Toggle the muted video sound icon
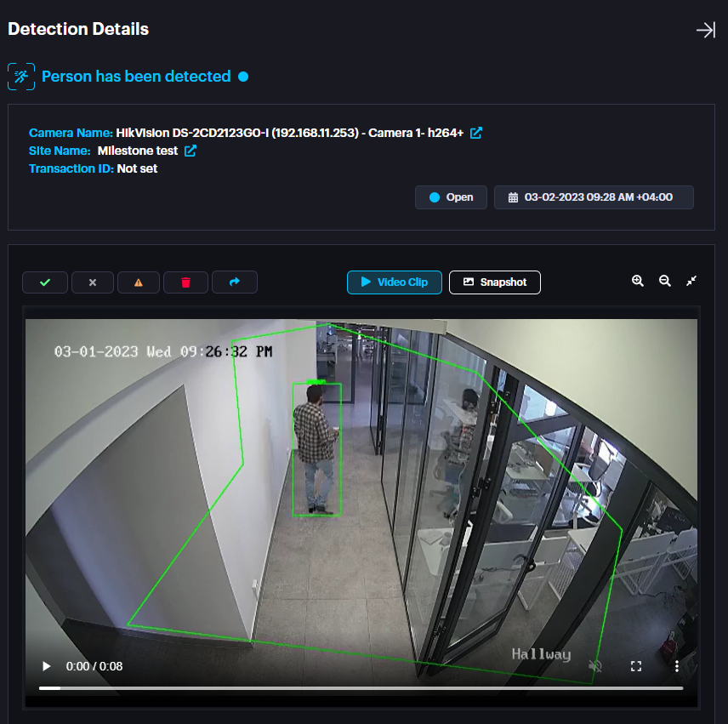Image resolution: width=728 pixels, height=724 pixels. [x=595, y=666]
